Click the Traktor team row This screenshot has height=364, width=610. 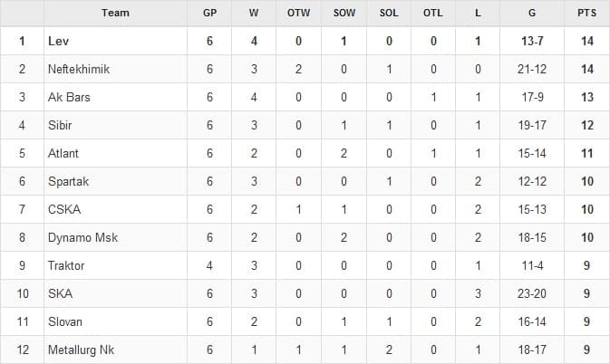(x=66, y=265)
